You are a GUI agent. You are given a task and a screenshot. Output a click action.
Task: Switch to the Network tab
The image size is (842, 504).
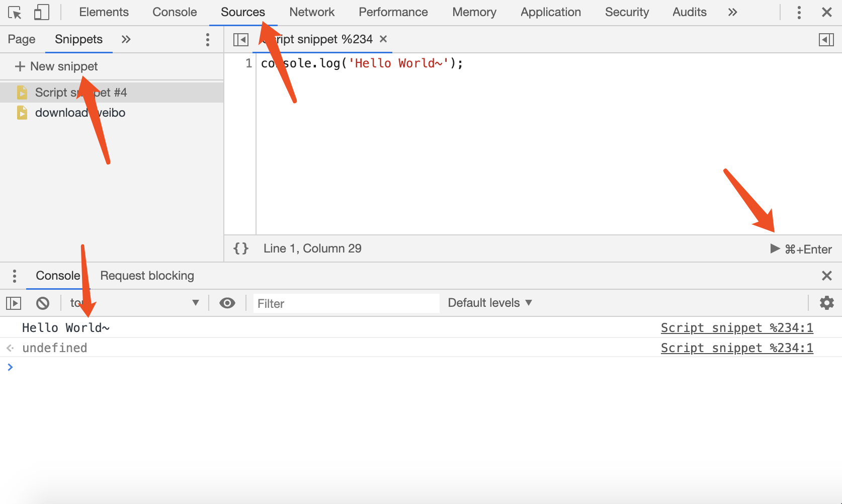pos(312,12)
